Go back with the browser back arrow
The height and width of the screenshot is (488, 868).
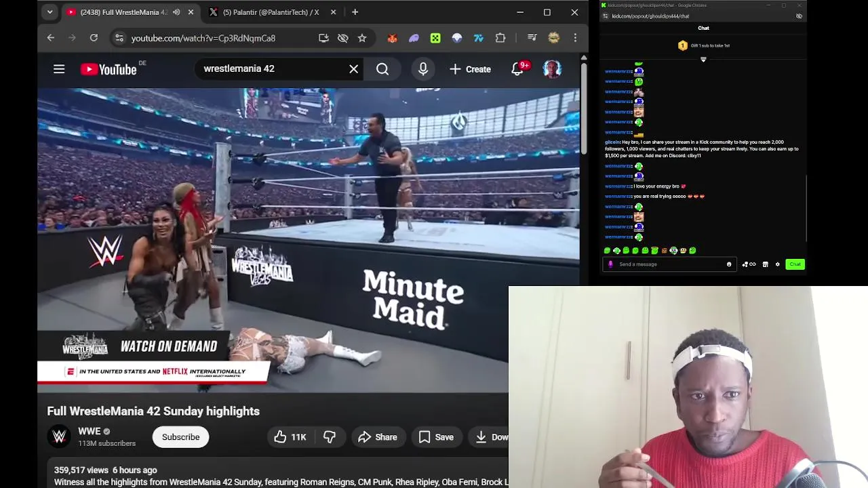(x=51, y=38)
